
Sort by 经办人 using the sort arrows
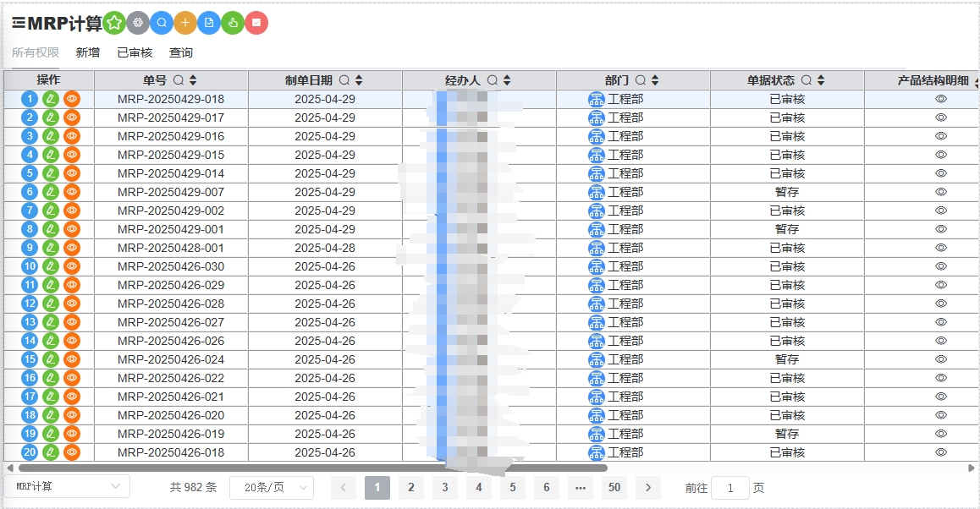tap(507, 80)
